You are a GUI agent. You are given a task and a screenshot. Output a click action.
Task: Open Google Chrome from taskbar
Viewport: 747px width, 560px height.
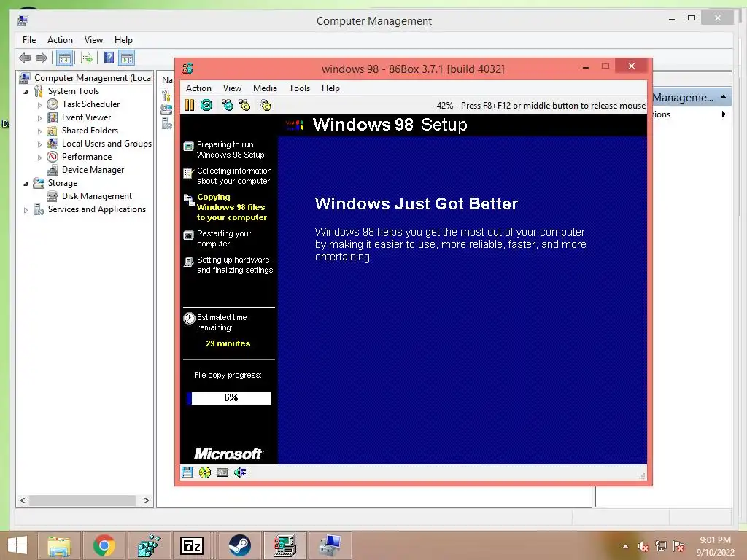click(x=104, y=545)
